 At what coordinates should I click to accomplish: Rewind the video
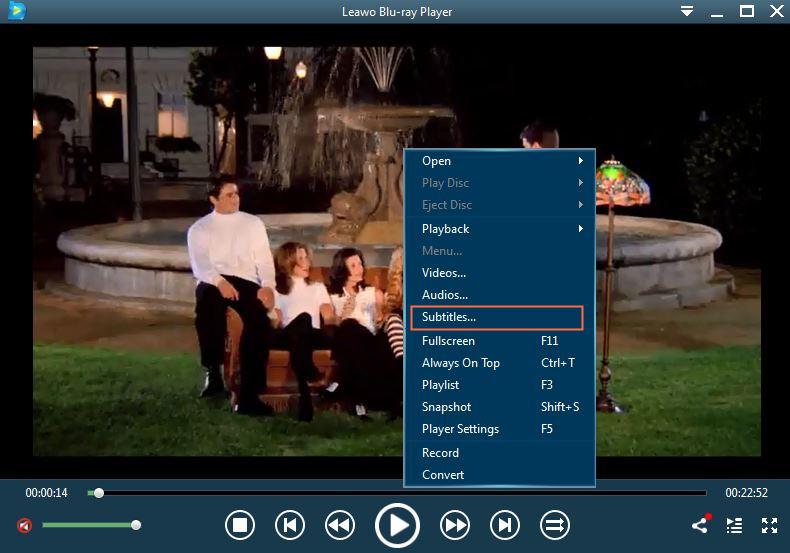340,525
